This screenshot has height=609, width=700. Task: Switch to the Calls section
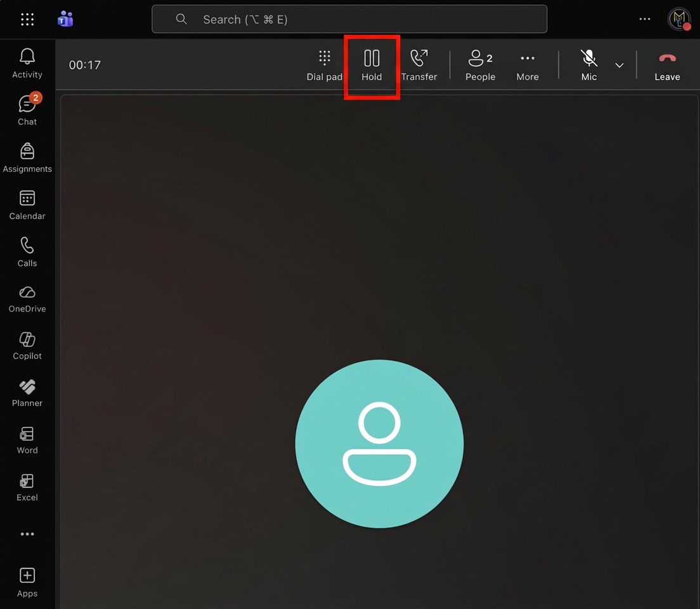point(27,252)
